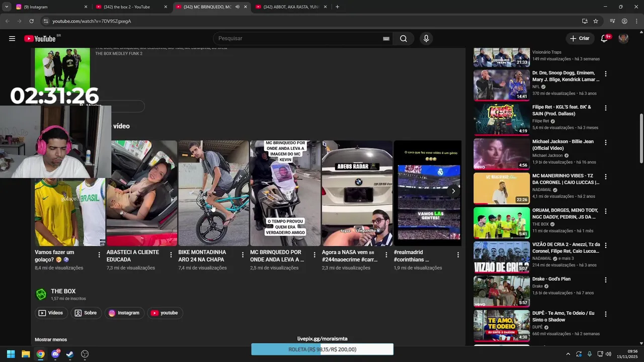Show next Shorts with the right arrow
The image size is (644, 362).
tap(453, 191)
